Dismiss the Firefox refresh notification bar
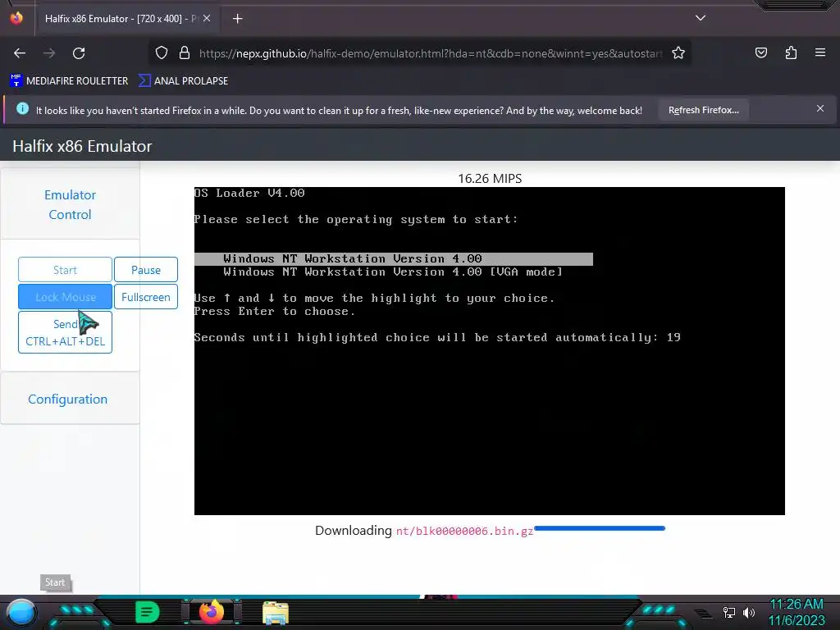The image size is (840, 630). (820, 109)
